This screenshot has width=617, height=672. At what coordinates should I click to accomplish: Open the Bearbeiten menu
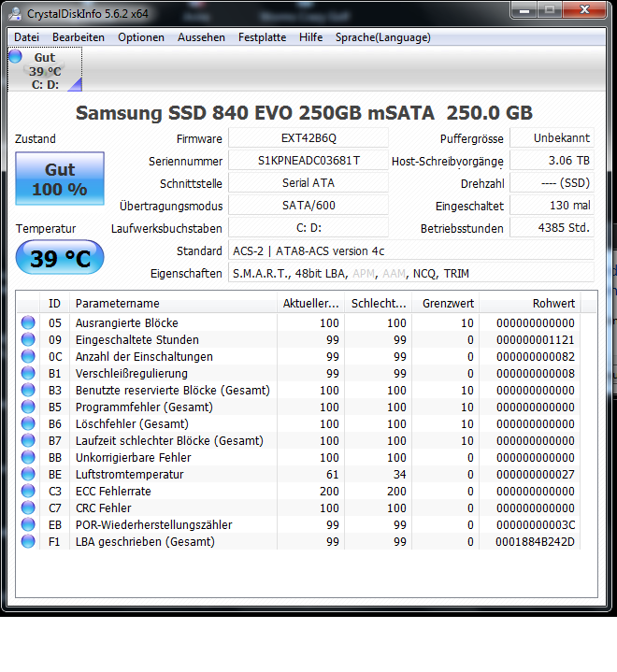(79, 37)
